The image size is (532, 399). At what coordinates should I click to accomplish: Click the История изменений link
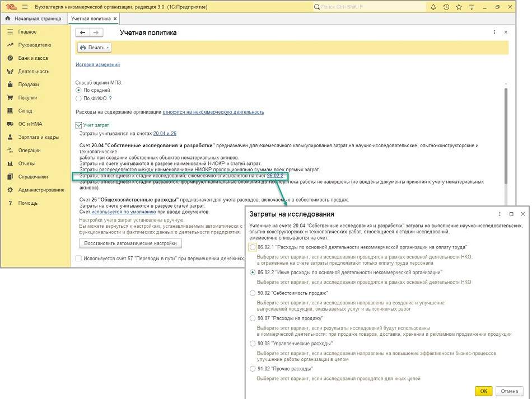(97, 65)
